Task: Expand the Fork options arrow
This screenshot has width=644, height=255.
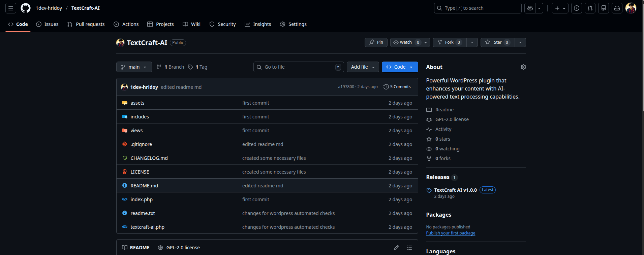Action: 472,42
